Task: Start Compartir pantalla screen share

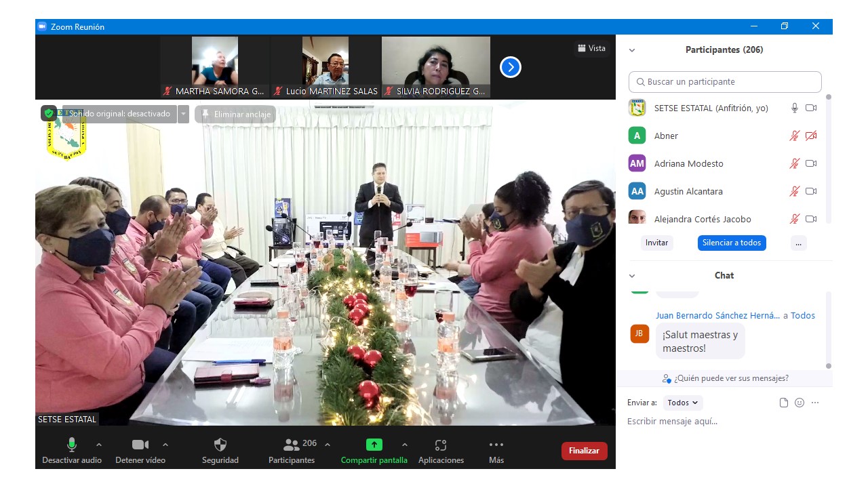Action: click(374, 451)
